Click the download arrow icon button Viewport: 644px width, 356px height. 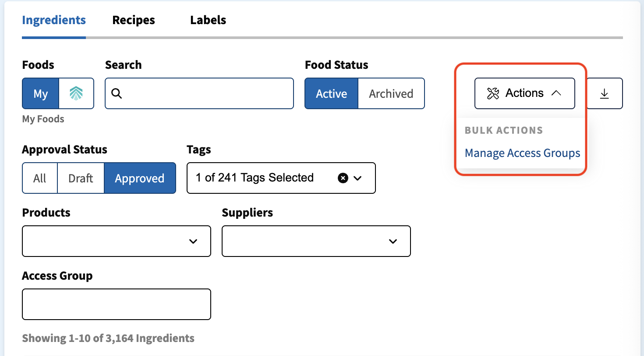tap(605, 93)
